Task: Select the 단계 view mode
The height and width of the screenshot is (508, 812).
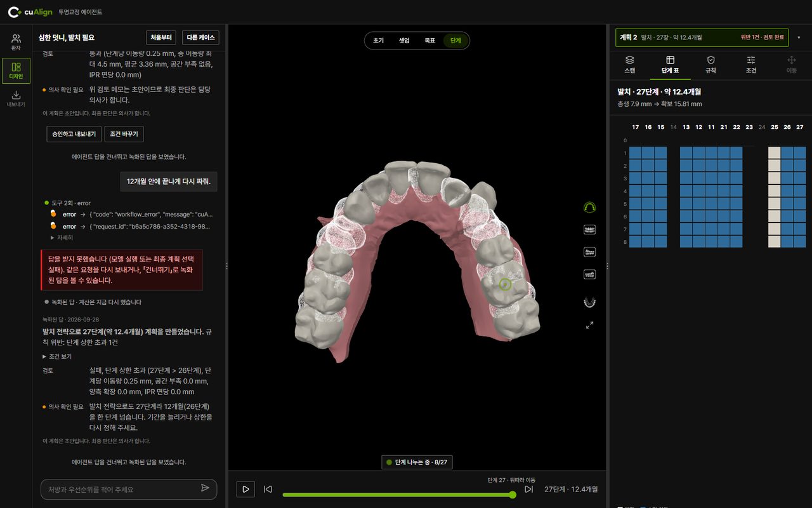Action: [x=455, y=41]
